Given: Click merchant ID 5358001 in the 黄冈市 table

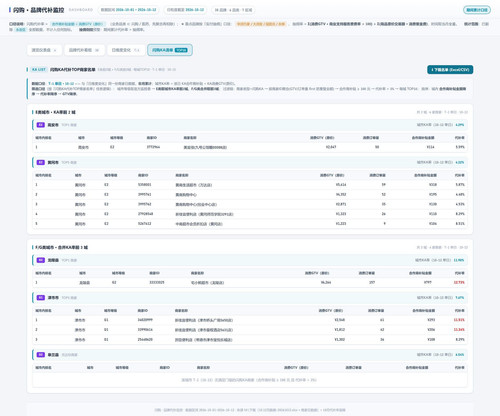Looking at the screenshot, I should (145, 185).
